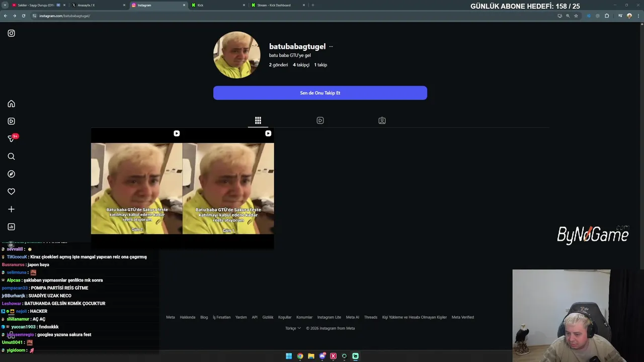Viewport: 644px width, 362px height.
Task: Open the red X app on taskbar
Action: [x=333, y=356]
